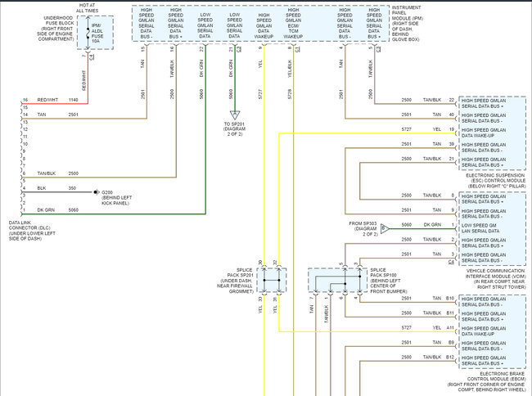Click the 2500 TAN/BLK label at ESC pin 22
This screenshot has width=532, height=396.
tap(421, 100)
